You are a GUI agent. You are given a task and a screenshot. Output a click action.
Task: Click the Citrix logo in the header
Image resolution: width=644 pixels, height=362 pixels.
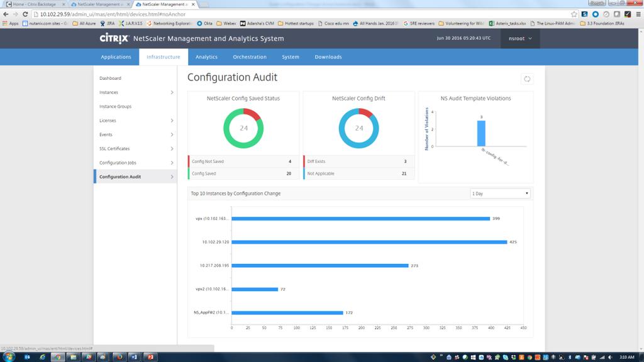pyautogui.click(x=114, y=38)
